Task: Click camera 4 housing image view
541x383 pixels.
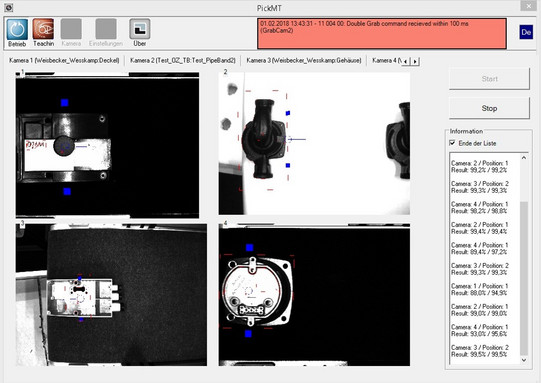Action: tap(314, 295)
